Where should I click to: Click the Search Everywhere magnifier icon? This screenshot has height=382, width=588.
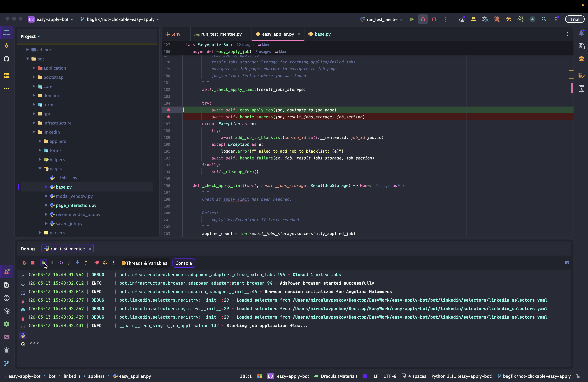[x=544, y=19]
